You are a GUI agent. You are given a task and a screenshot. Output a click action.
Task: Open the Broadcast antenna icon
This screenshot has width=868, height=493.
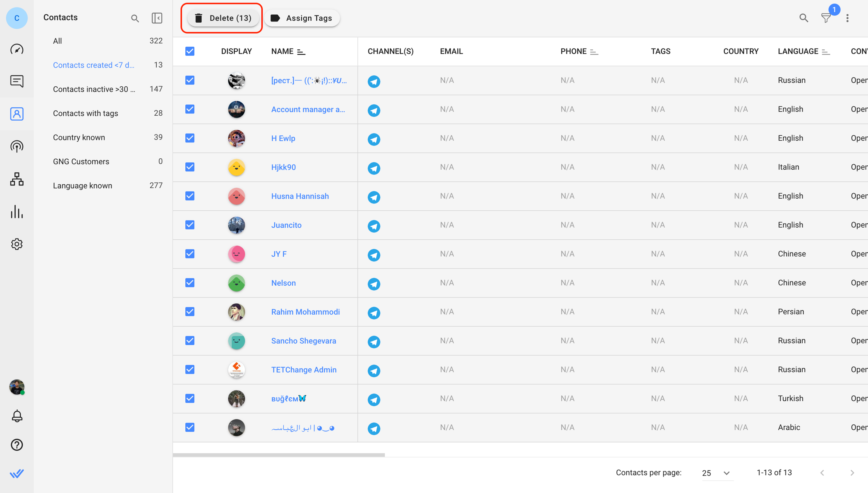(x=17, y=146)
